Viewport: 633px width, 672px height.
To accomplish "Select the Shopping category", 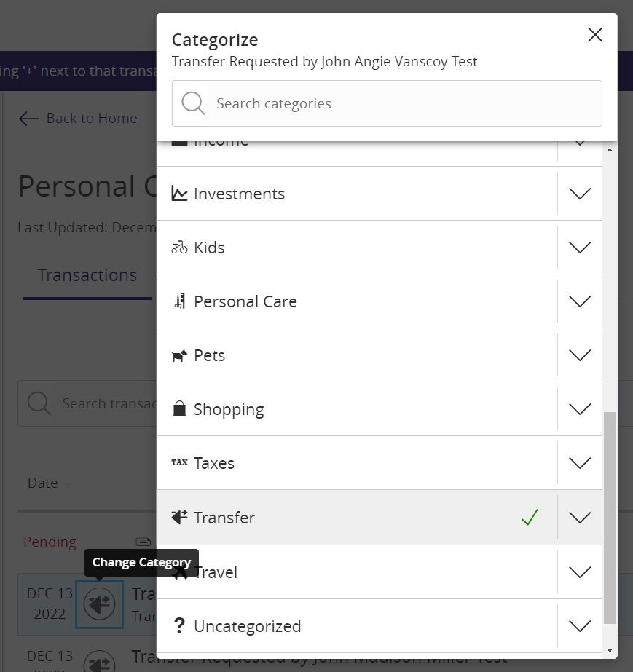I will [x=357, y=409].
